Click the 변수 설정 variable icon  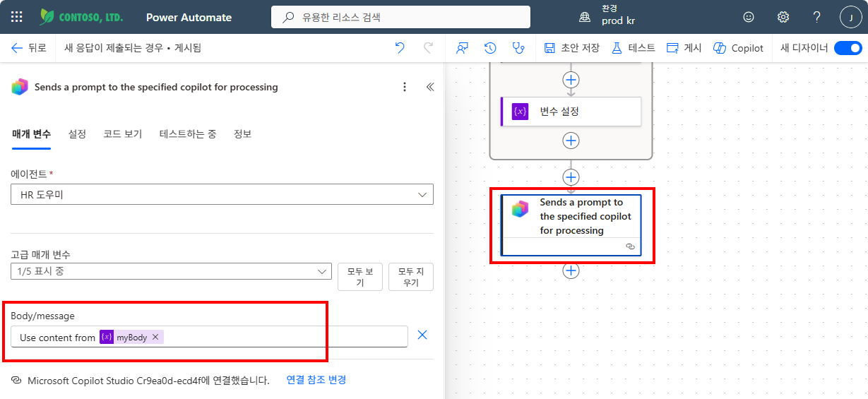pyautogui.click(x=521, y=112)
